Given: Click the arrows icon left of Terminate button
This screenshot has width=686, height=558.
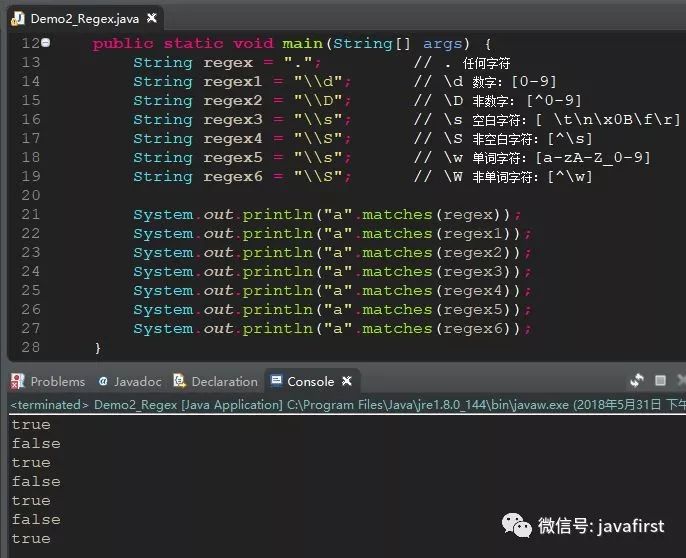Looking at the screenshot, I should tap(636, 381).
